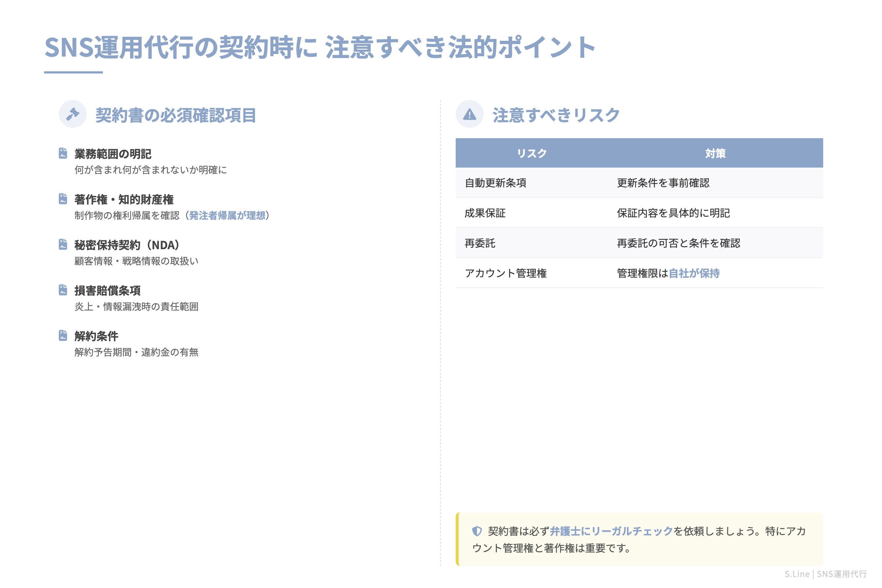Open the 弁護士にリーガルチェック highlighted link

611,531
